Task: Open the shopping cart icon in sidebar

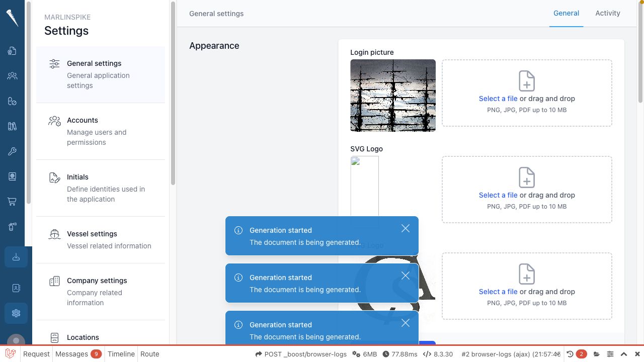Action: coord(12,202)
